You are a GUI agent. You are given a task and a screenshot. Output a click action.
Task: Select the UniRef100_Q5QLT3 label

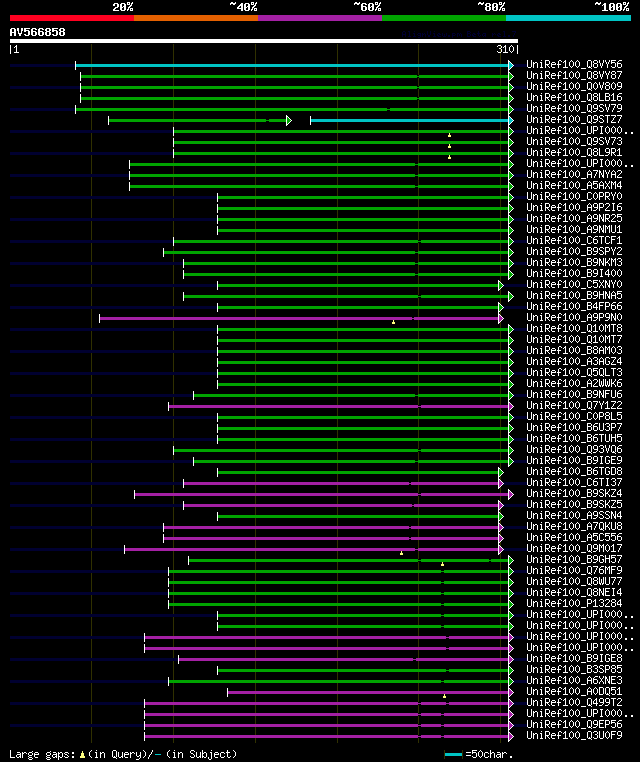(574, 373)
